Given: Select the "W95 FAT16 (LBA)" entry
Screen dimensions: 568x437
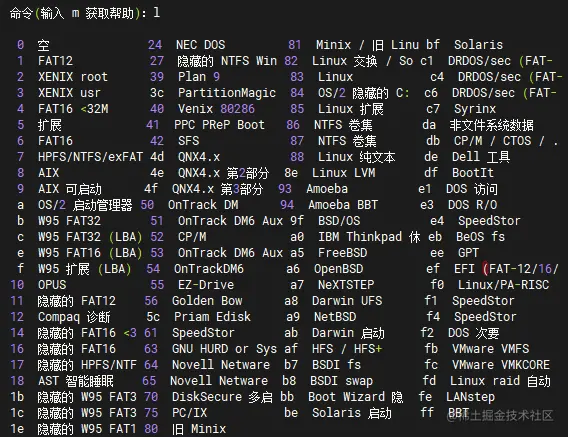Looking at the screenshot, I should [89, 253].
